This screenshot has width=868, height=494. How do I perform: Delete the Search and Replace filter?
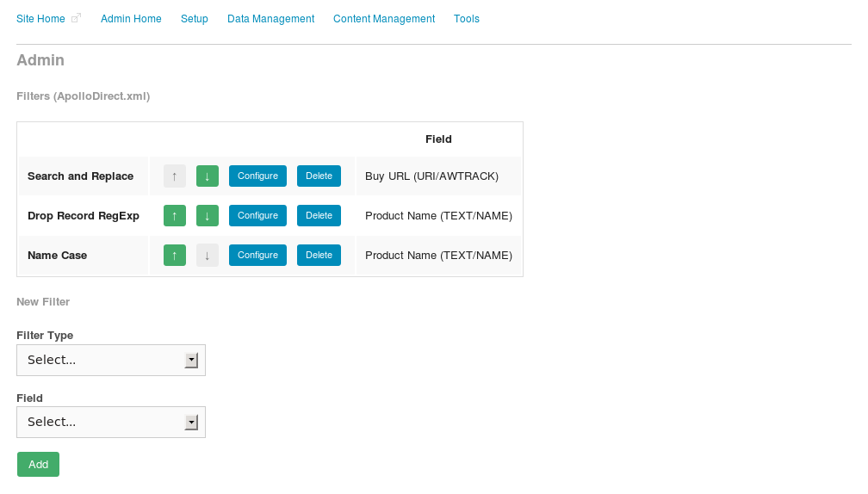[x=319, y=176]
